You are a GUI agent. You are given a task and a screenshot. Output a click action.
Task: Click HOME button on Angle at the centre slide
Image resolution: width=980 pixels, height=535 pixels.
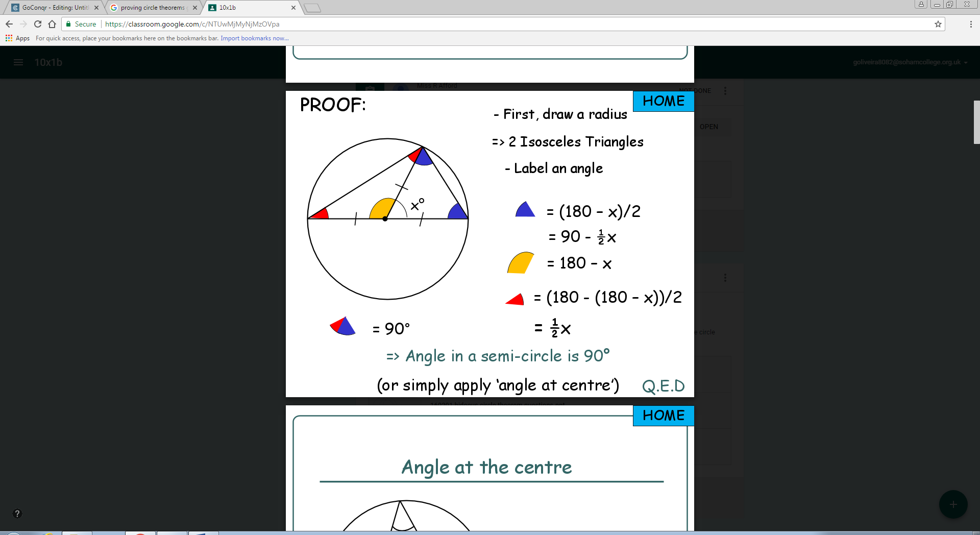click(x=664, y=416)
